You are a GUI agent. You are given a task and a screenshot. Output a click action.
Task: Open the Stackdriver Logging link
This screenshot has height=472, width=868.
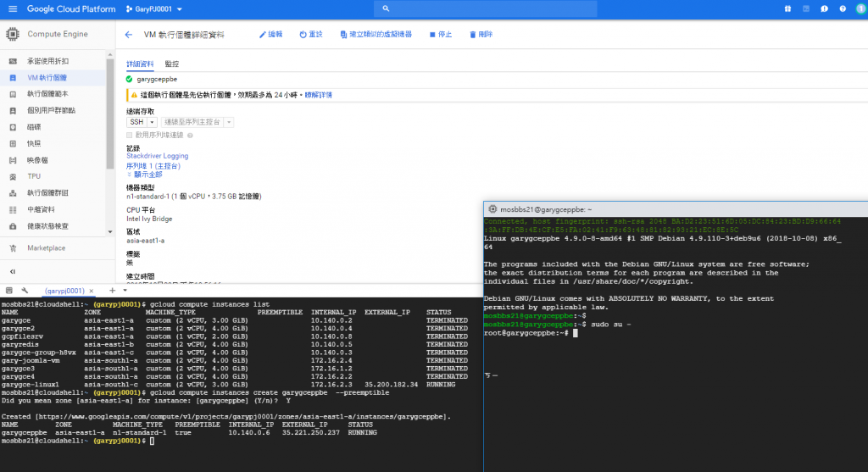point(157,156)
